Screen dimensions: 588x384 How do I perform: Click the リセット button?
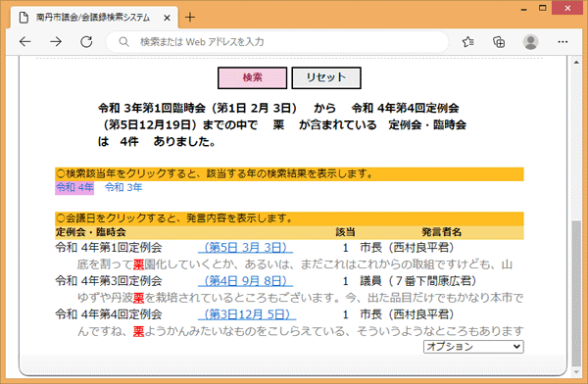tap(326, 77)
